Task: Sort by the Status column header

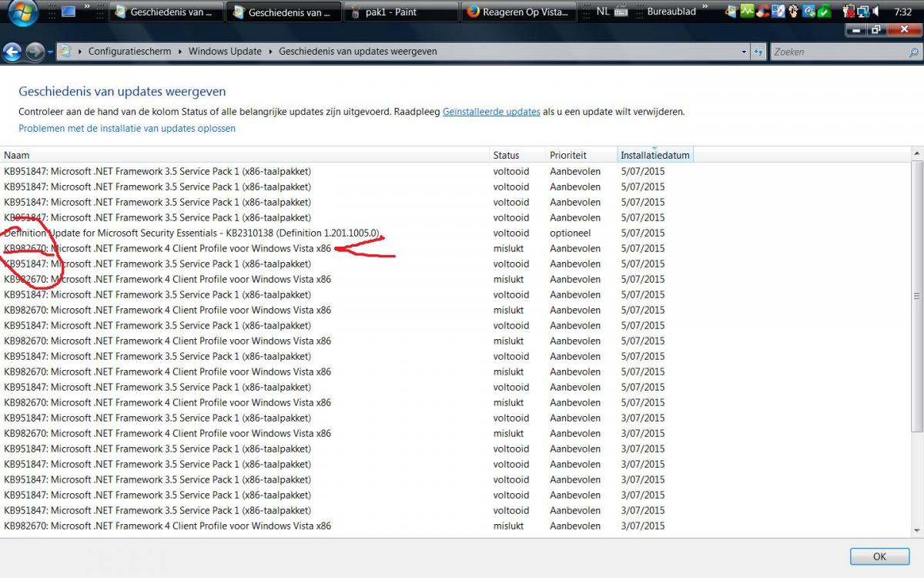Action: pos(517,155)
